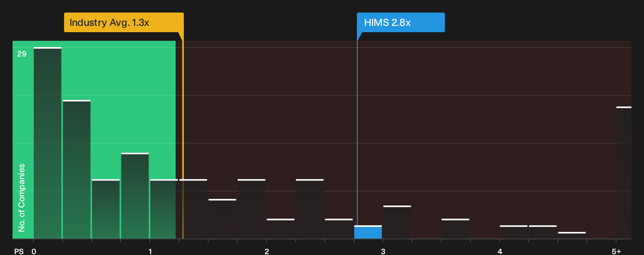Click the HIMS 2.8x label
This screenshot has height=255, width=644.
pyautogui.click(x=401, y=22)
